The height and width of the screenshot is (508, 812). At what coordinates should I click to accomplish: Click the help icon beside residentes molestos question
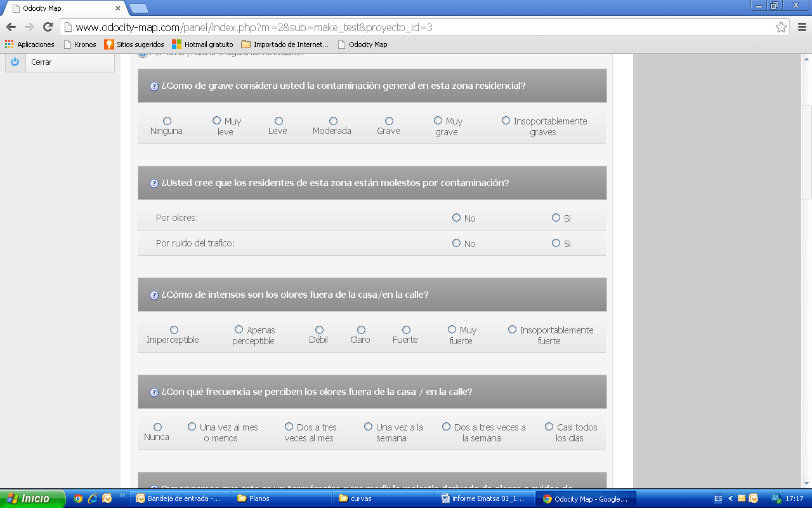[x=154, y=184]
